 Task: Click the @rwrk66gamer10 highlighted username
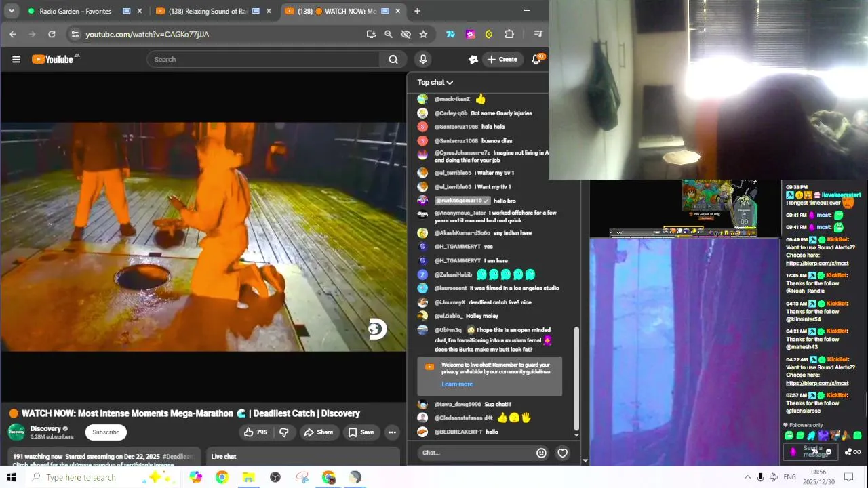(x=462, y=201)
